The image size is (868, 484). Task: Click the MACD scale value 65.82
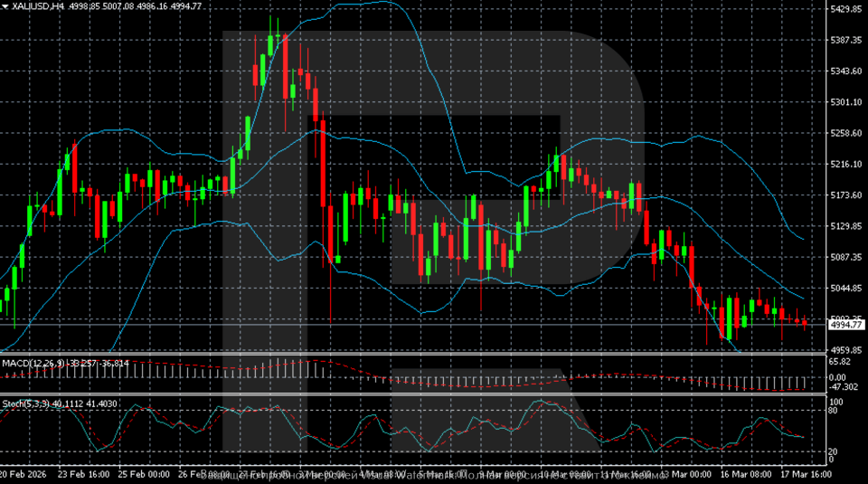pos(839,361)
